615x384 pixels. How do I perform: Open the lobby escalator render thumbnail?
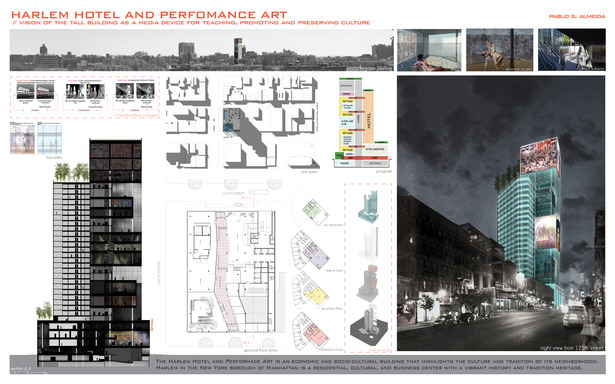point(571,50)
